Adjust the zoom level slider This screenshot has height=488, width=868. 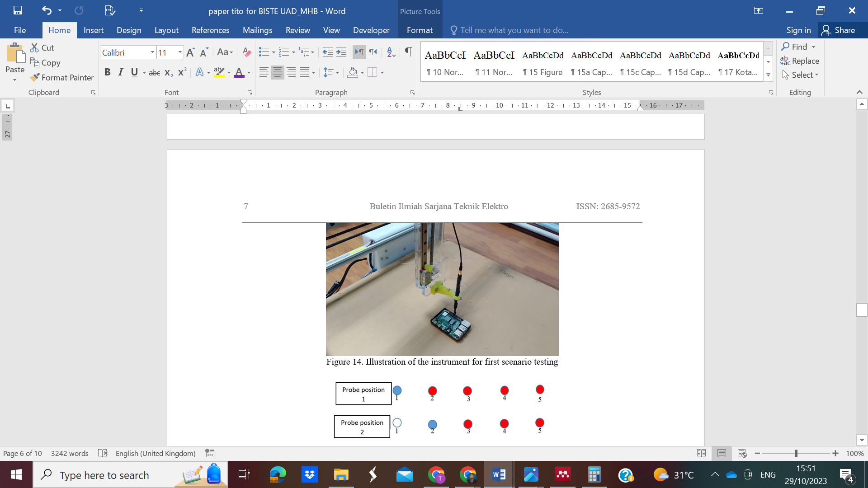(x=796, y=453)
